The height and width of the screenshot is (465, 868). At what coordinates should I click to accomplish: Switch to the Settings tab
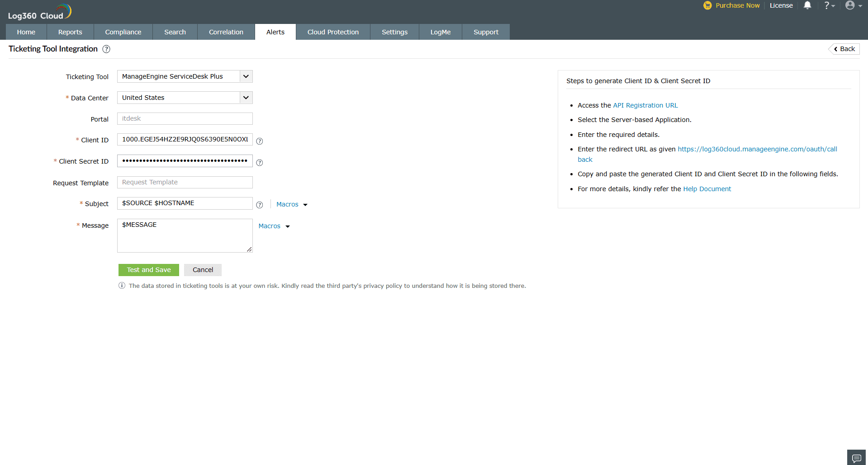coord(394,32)
